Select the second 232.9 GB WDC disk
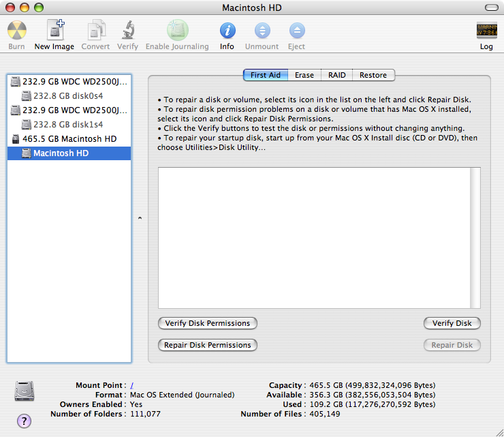The width and height of the screenshot is (504, 437). pyautogui.click(x=69, y=110)
